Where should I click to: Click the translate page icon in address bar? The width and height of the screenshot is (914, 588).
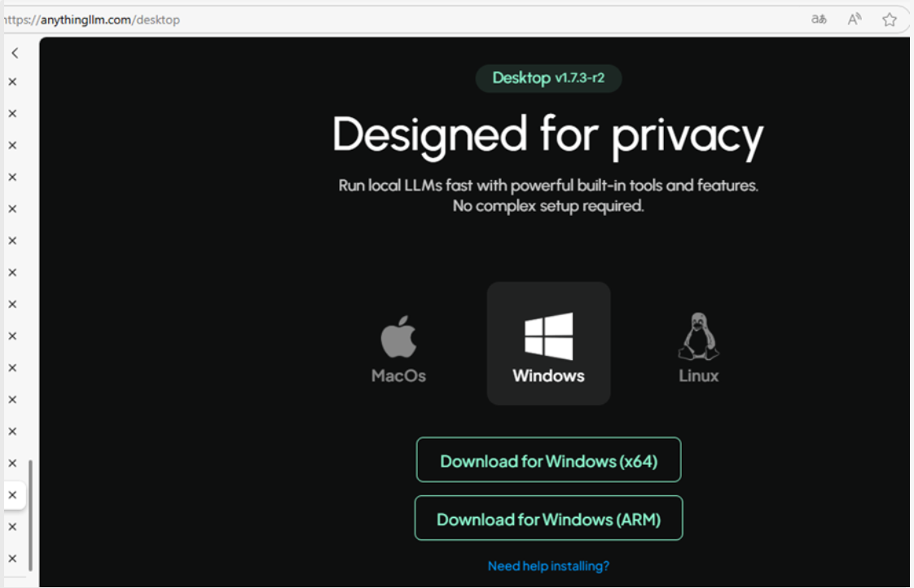pyautogui.click(x=819, y=19)
